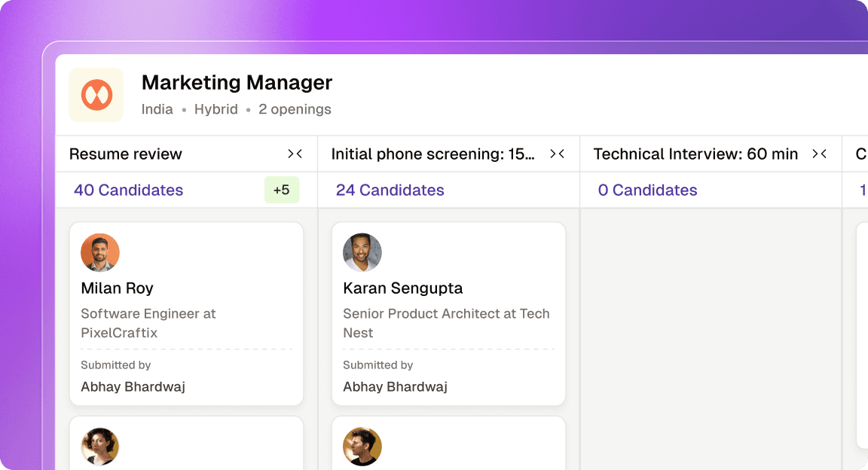Click Abhay Bhardwaj under Karan Sengupta's card
The width and height of the screenshot is (868, 470).
point(395,386)
